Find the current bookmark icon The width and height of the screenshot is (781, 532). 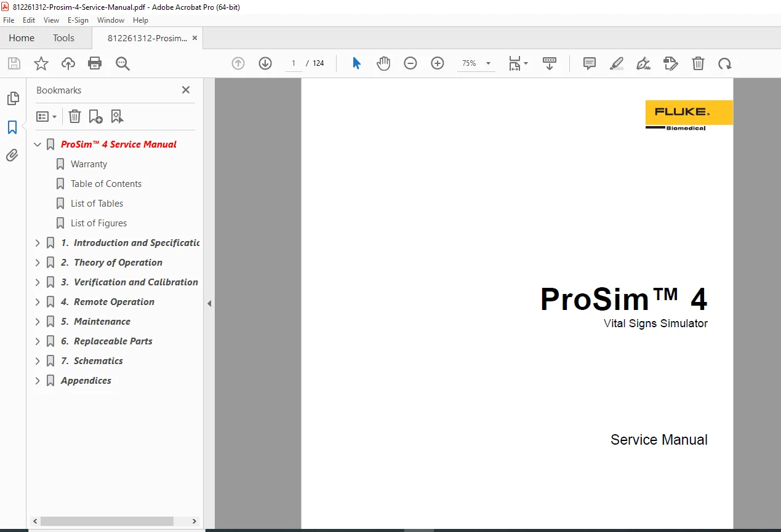[117, 116]
